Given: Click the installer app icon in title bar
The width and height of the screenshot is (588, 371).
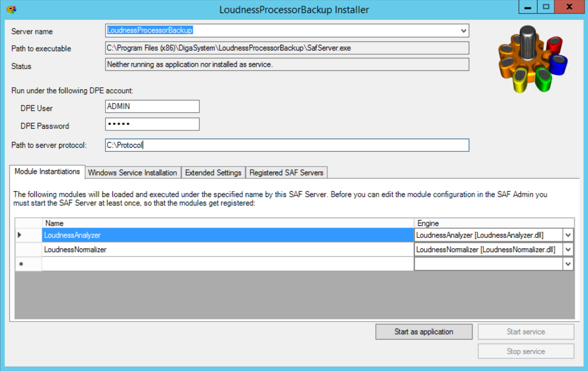Looking at the screenshot, I should pyautogui.click(x=10, y=9).
